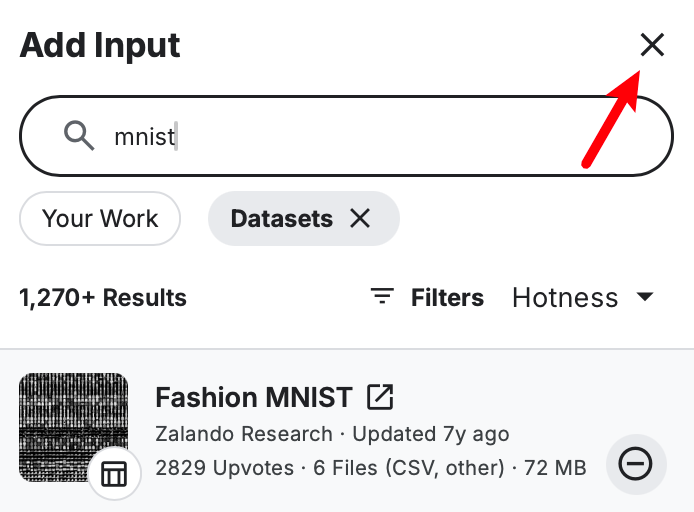Open the Filters options text button
Viewport: 694px width, 512px height.
(447, 297)
